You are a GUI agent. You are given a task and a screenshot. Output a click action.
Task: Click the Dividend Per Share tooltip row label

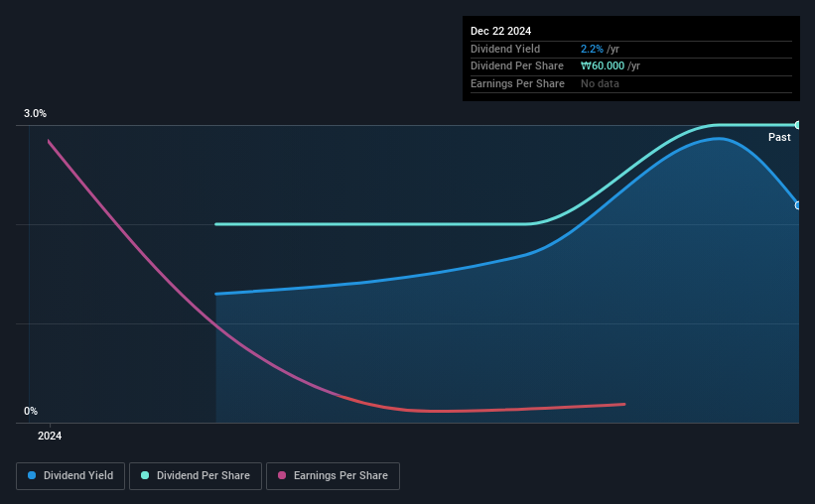point(516,66)
